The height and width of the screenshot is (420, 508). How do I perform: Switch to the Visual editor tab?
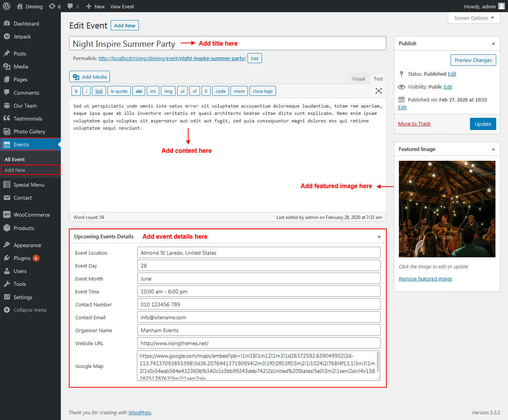(358, 79)
